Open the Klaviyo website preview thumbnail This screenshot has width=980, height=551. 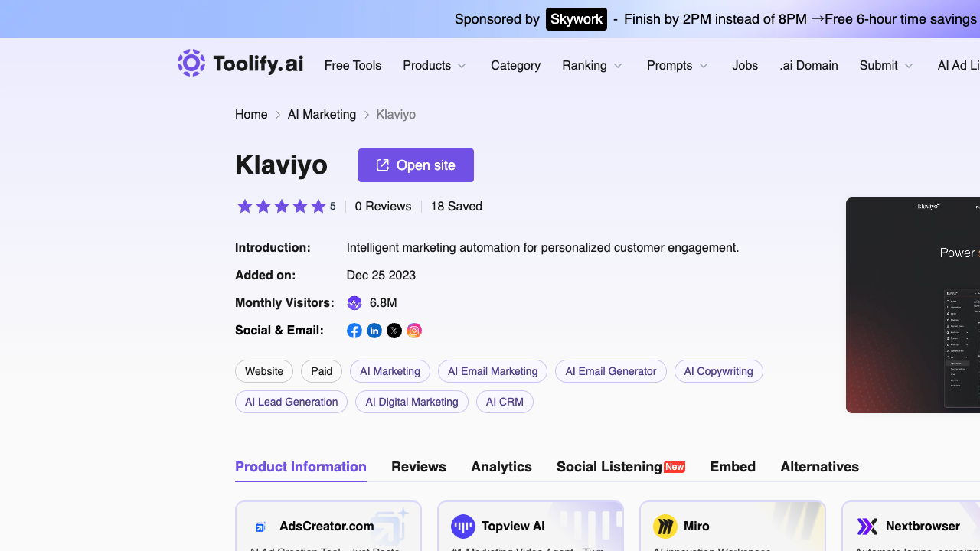[x=913, y=305]
